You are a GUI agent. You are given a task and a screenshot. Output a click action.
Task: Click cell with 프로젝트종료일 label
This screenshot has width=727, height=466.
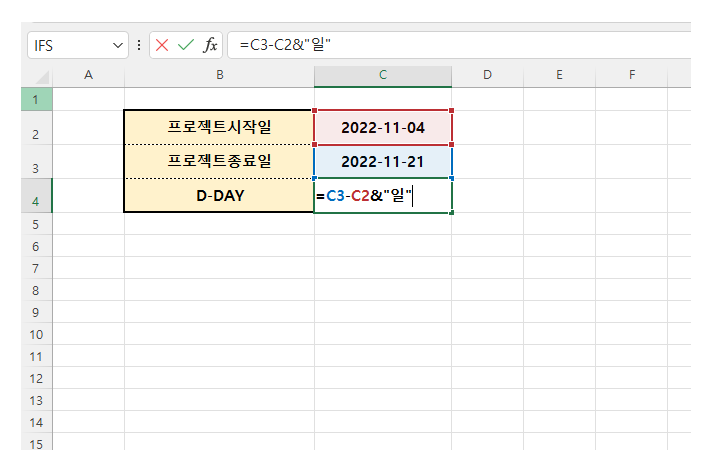click(219, 161)
